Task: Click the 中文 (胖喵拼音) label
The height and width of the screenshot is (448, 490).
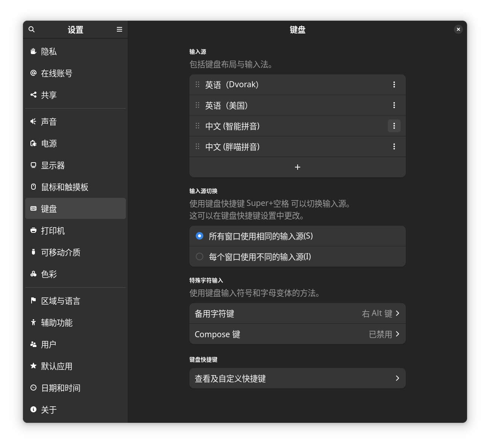Action: pyautogui.click(x=232, y=147)
